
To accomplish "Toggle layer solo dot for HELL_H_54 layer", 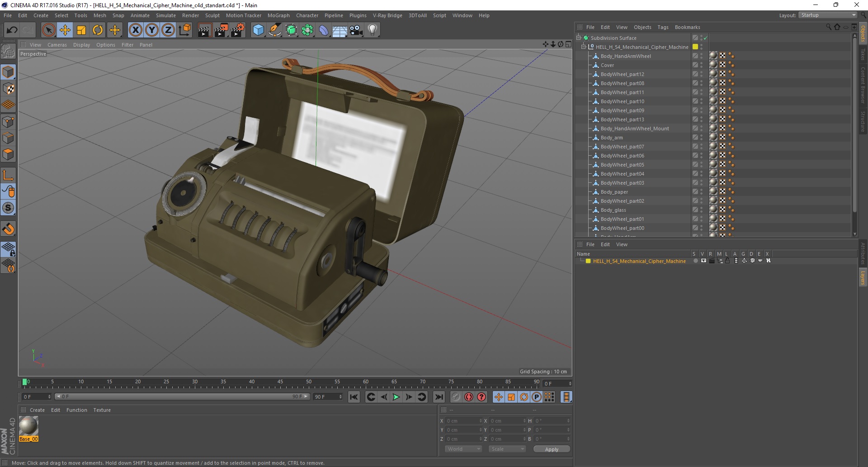I will pos(695,261).
